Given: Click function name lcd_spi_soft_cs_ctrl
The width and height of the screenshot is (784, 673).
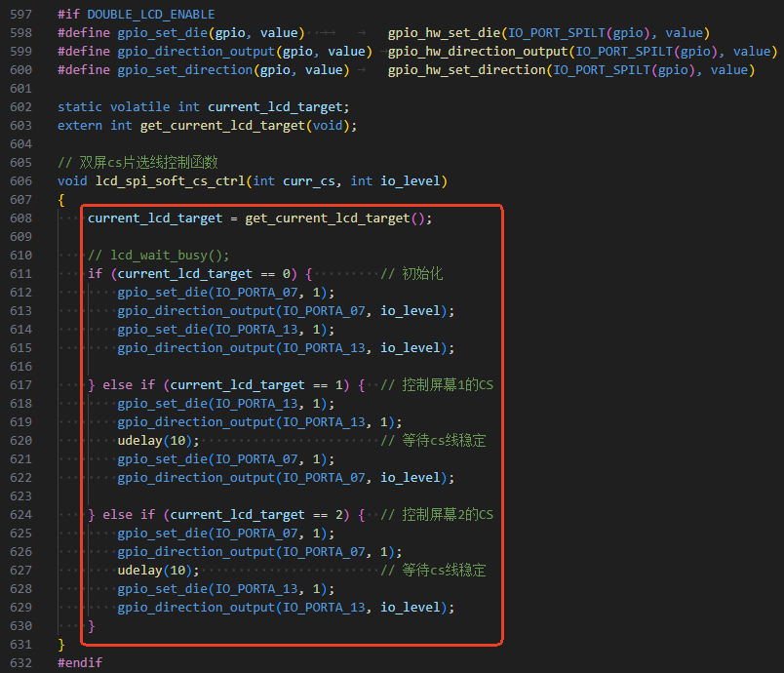Looking at the screenshot, I should (x=170, y=181).
